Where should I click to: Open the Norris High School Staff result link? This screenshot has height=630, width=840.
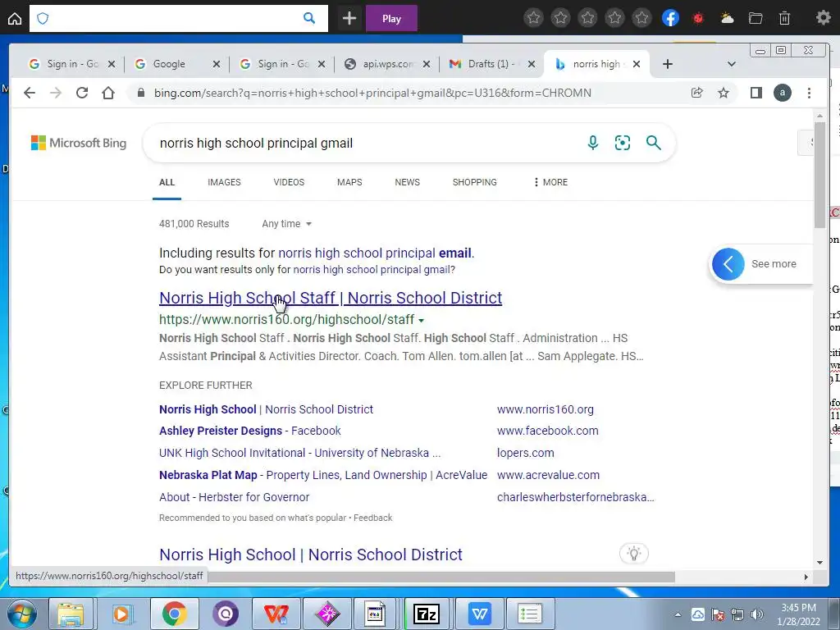[x=331, y=297]
